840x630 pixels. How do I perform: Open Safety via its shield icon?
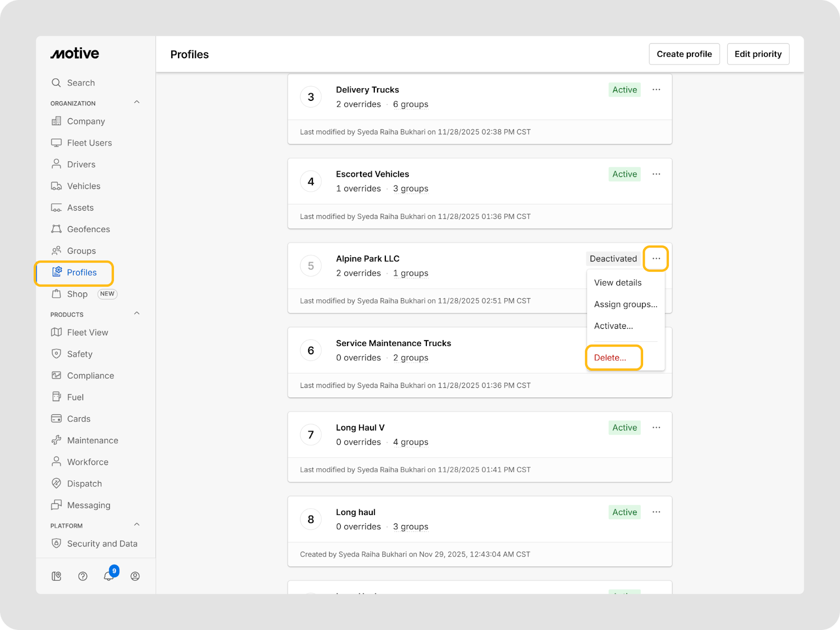point(56,354)
